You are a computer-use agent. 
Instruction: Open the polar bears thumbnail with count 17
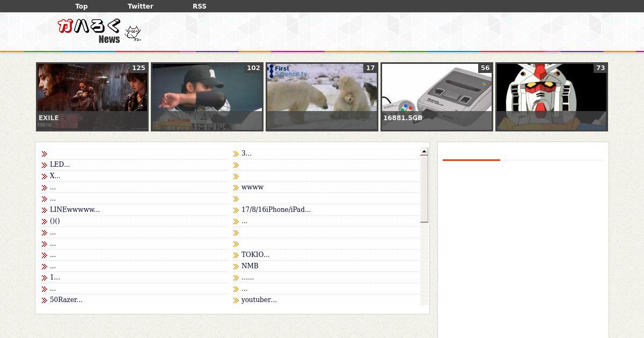point(322,97)
